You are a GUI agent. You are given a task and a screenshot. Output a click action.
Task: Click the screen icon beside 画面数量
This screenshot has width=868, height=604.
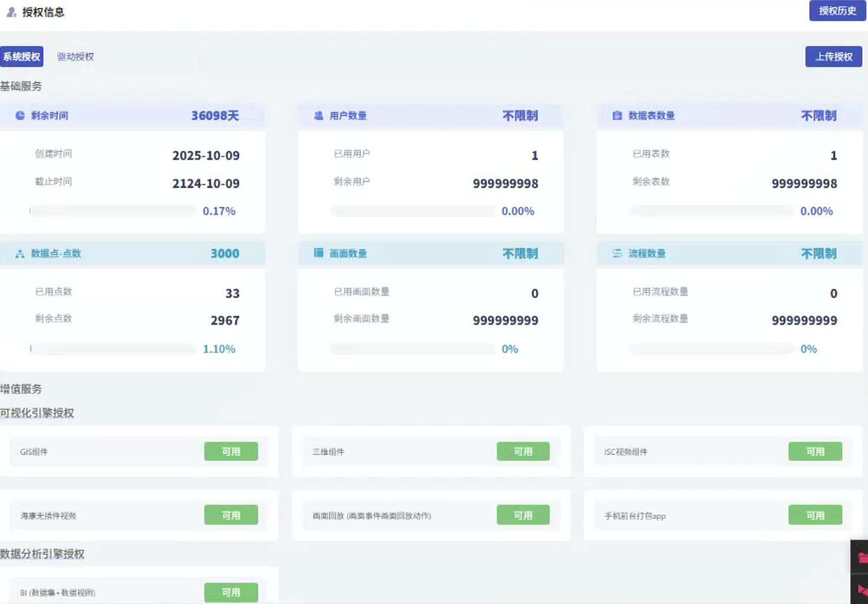pos(319,253)
